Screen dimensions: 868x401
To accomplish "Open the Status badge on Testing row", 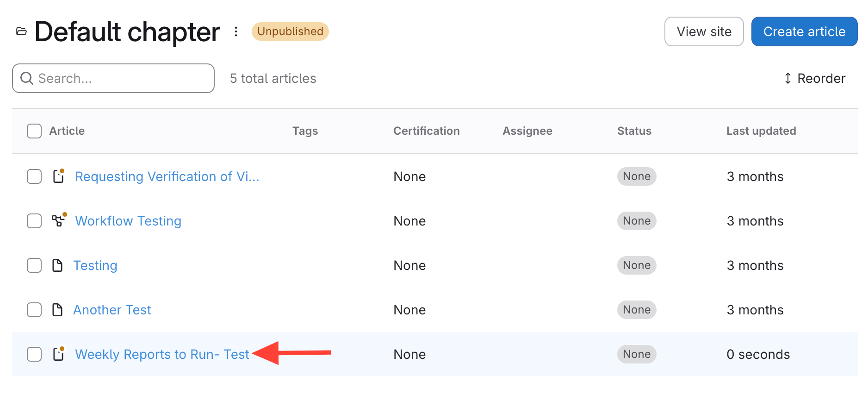I will tap(636, 265).
